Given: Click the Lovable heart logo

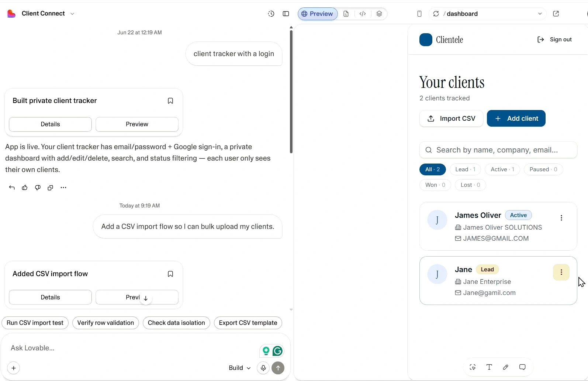Looking at the screenshot, I should pos(11,14).
